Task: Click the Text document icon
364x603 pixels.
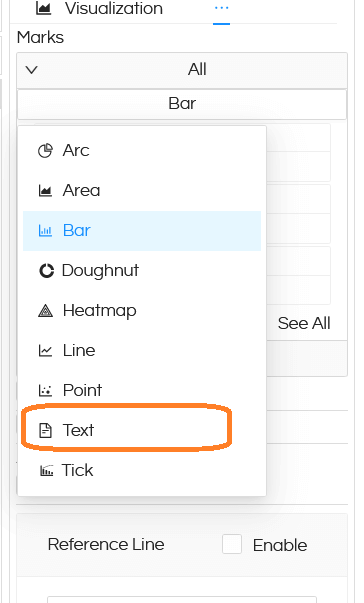Action: [x=45, y=430]
